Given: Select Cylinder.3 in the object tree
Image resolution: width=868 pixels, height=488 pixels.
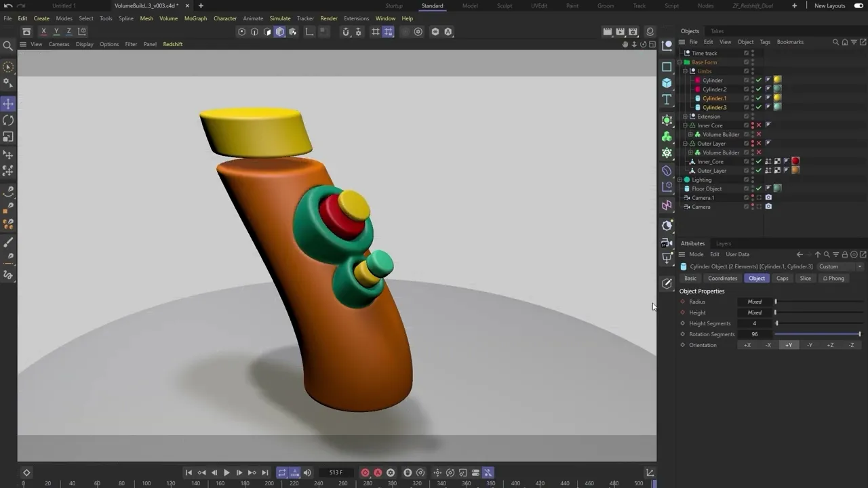Looking at the screenshot, I should tap(714, 107).
